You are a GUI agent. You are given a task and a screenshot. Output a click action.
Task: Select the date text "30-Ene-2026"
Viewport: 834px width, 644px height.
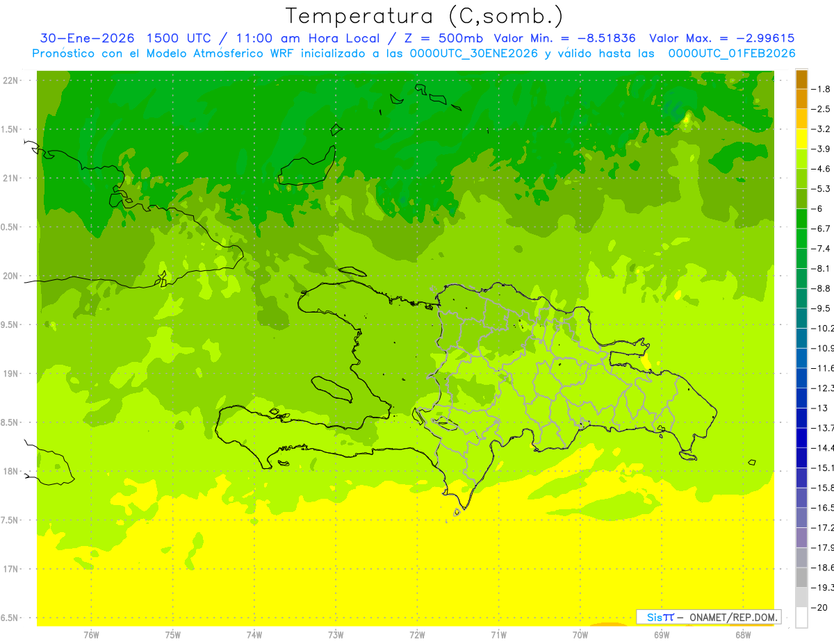86,38
